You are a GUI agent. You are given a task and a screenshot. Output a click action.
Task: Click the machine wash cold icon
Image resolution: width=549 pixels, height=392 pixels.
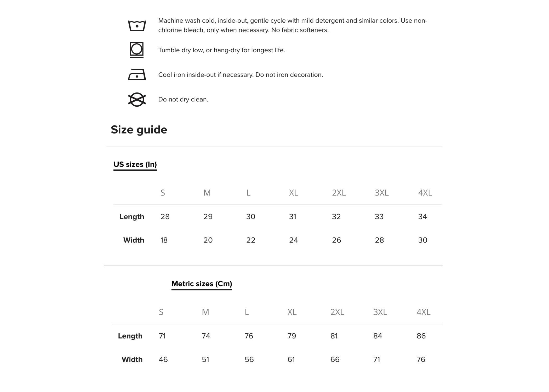137,26
